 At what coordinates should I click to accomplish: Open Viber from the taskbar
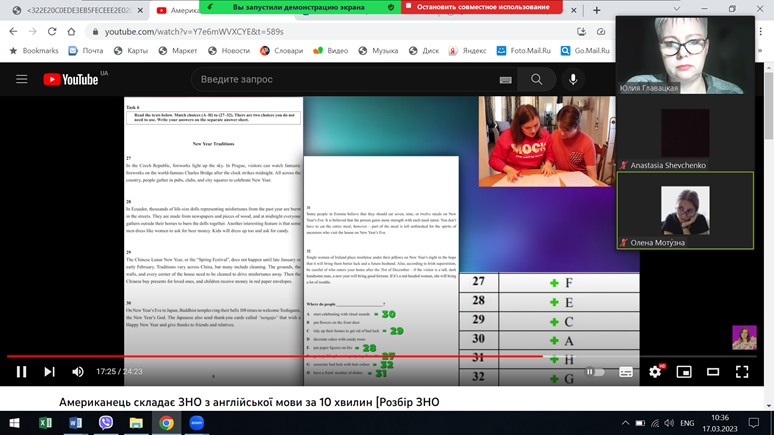click(106, 423)
